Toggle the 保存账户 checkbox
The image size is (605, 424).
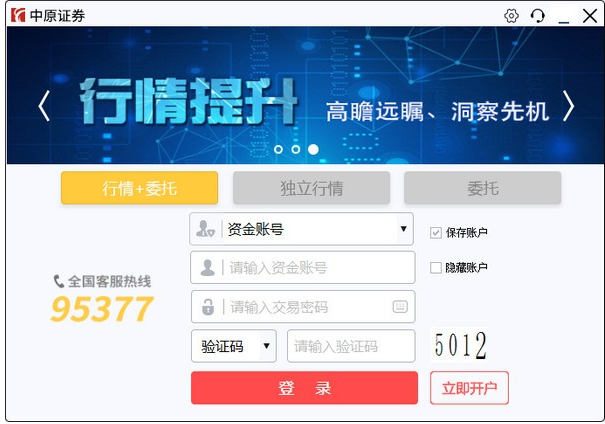[436, 233]
